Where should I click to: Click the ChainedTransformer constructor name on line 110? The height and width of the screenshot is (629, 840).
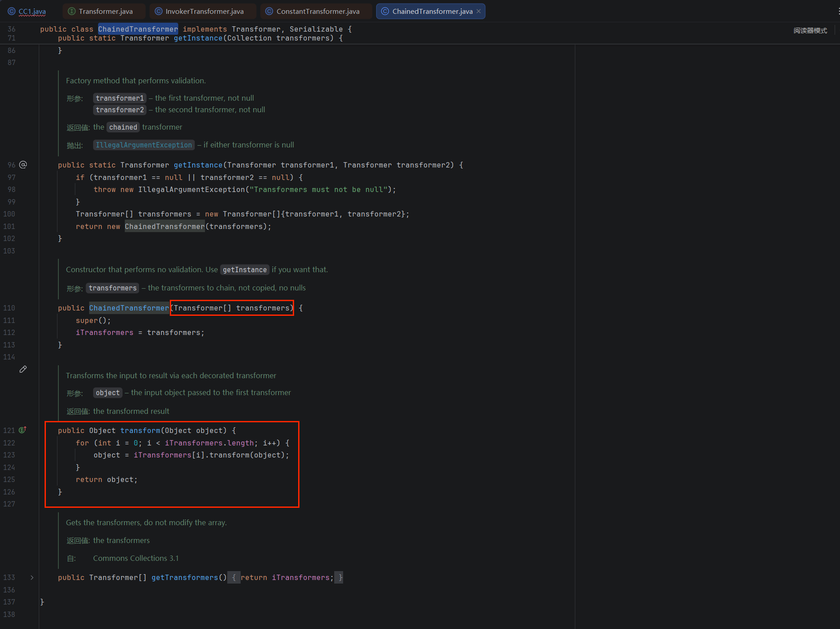tap(129, 308)
